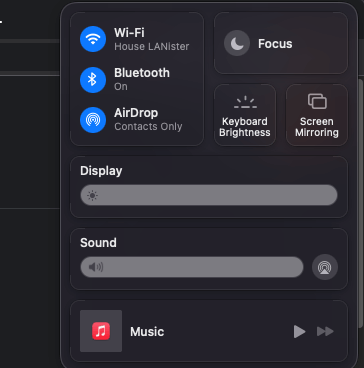Screen dimensions: 364x368
Task: Click the Contacts Only AirDrop status
Action: [148, 127]
